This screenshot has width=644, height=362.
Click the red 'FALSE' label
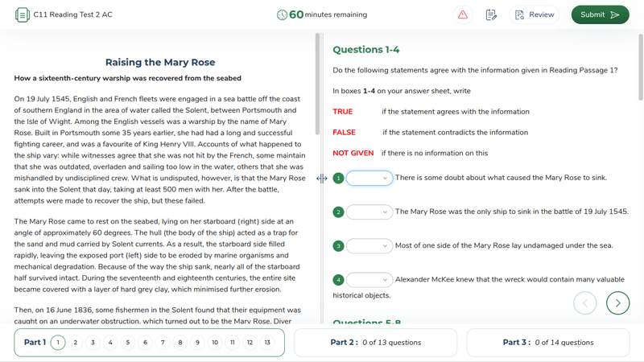345,133
